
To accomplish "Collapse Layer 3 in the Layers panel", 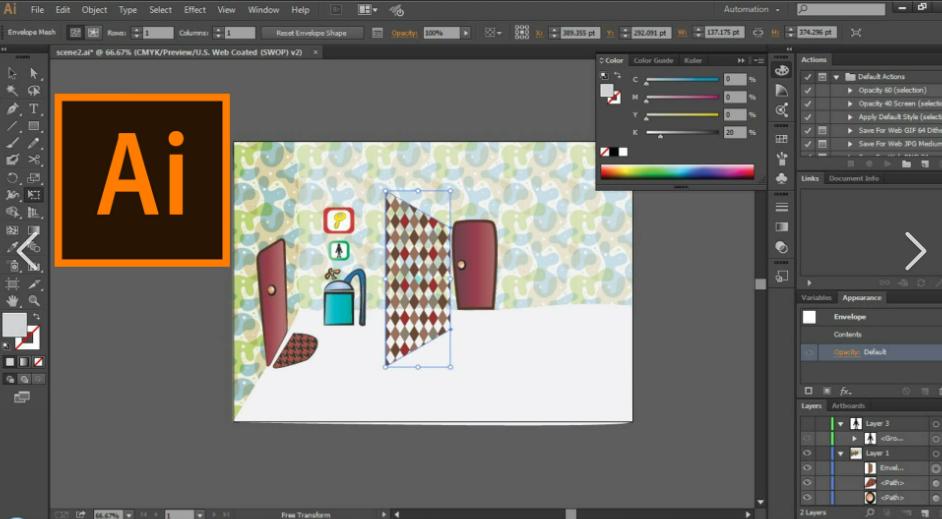I will pyautogui.click(x=840, y=424).
